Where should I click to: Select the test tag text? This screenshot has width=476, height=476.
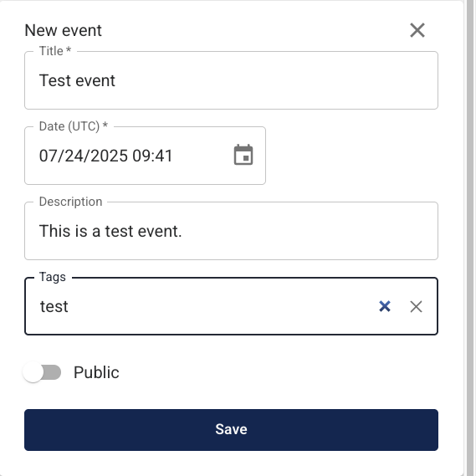coord(54,307)
